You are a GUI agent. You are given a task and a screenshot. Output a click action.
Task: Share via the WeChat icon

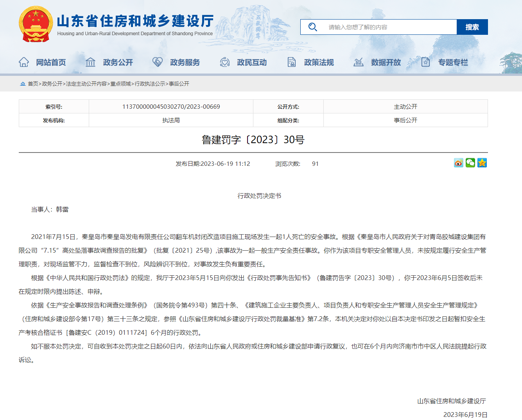(x=470, y=163)
